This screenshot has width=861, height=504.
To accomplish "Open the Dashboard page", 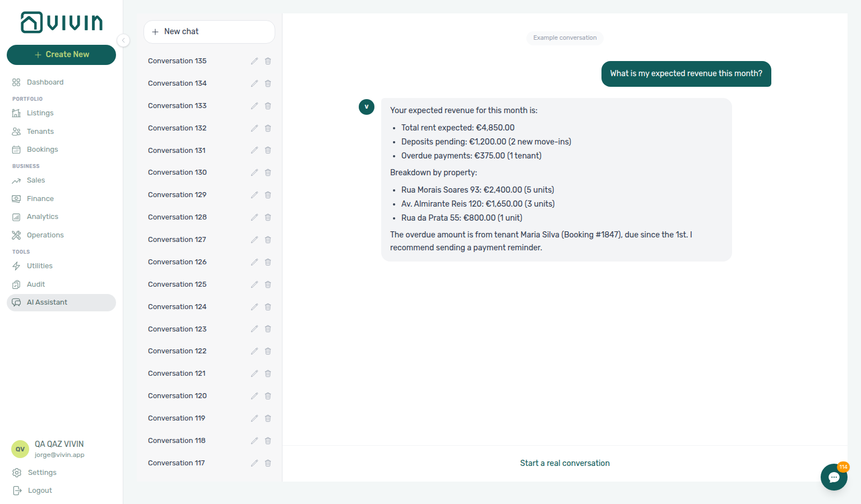I will point(61,82).
